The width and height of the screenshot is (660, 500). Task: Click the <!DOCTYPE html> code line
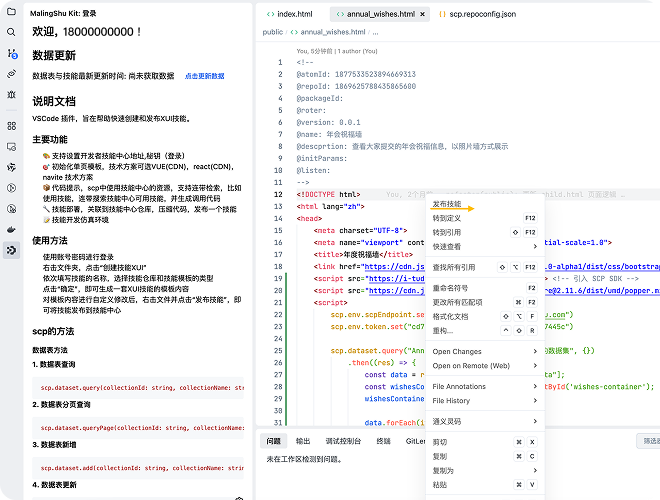[x=328, y=194]
